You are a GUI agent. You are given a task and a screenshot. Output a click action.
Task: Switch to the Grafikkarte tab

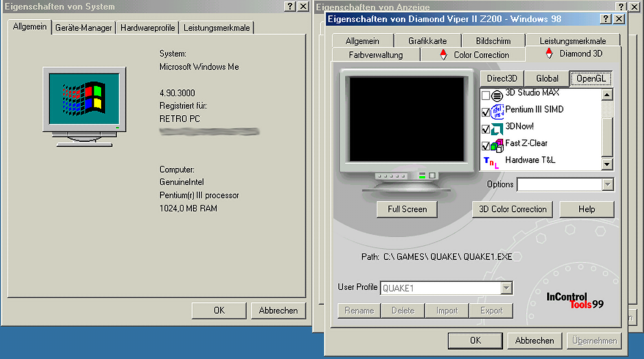click(427, 40)
